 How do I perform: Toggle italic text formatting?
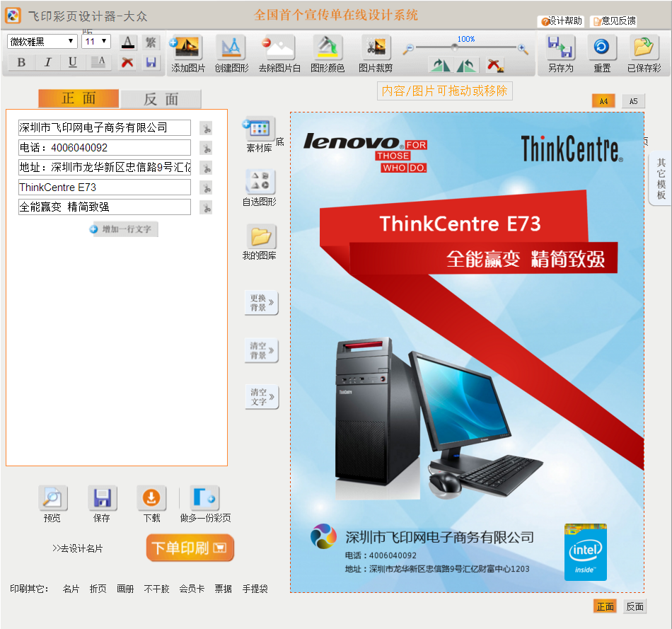[47, 62]
